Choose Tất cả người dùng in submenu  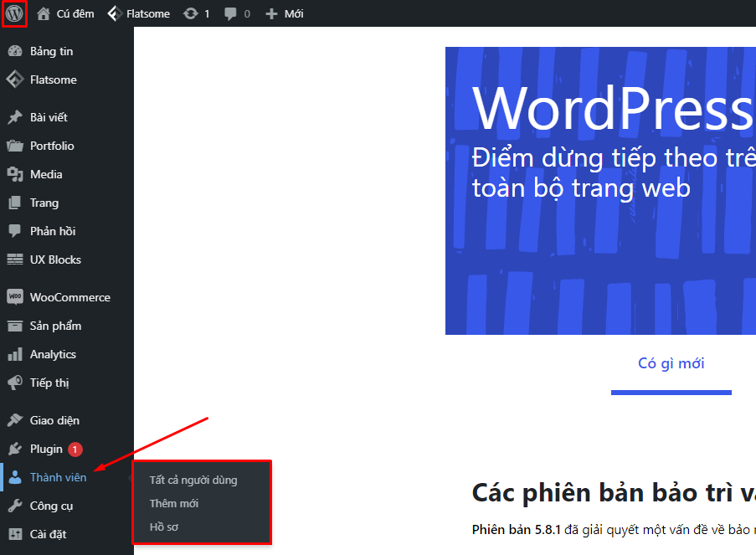193,480
